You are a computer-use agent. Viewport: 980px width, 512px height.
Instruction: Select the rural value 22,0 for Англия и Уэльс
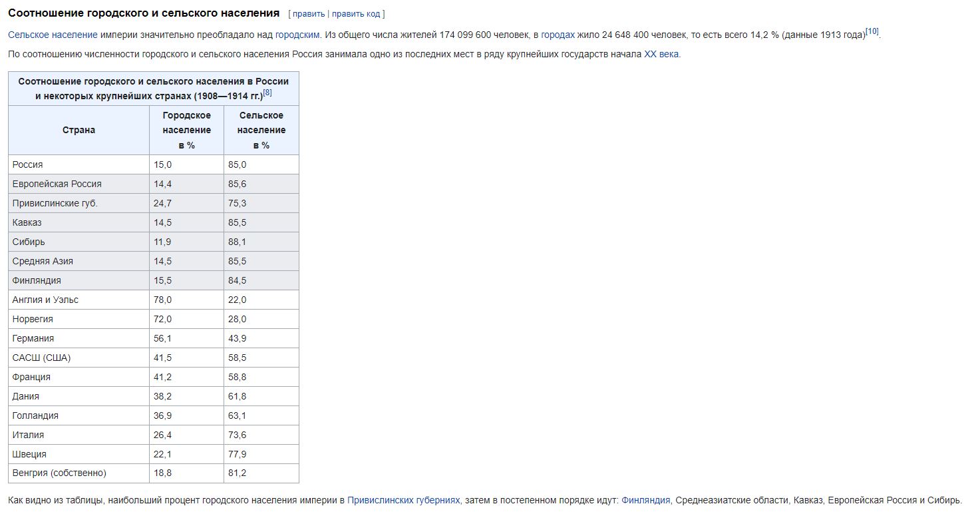pos(237,300)
